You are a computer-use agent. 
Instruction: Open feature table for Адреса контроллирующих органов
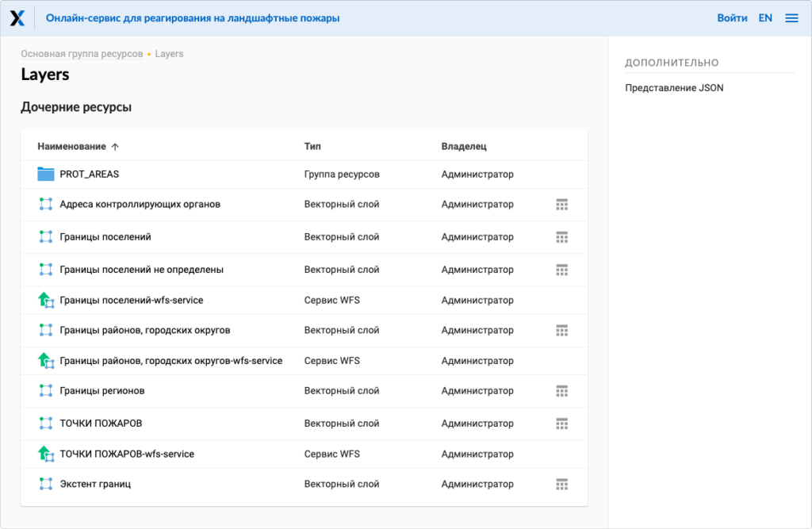pyautogui.click(x=562, y=204)
